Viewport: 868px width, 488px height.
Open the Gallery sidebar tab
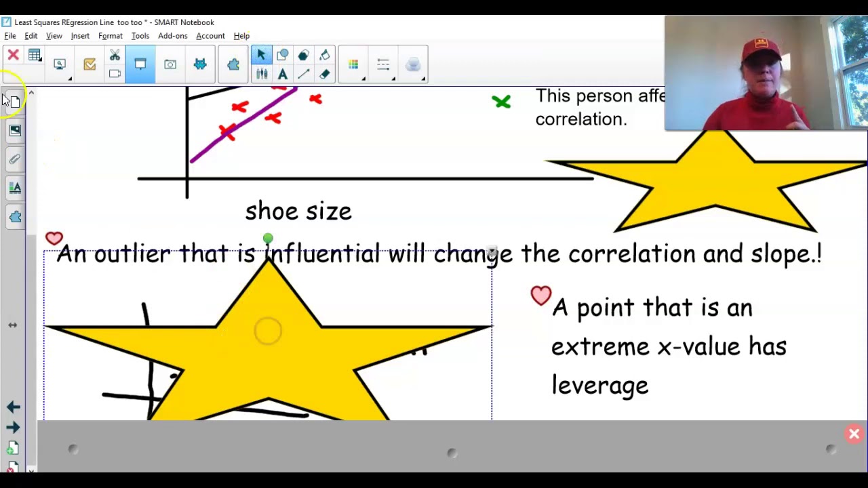click(15, 131)
